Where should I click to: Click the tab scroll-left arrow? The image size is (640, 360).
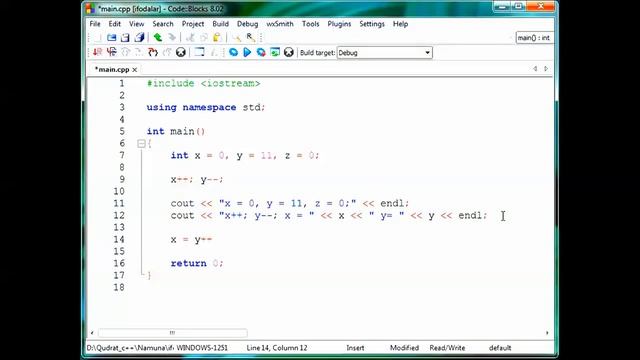tap(535, 69)
